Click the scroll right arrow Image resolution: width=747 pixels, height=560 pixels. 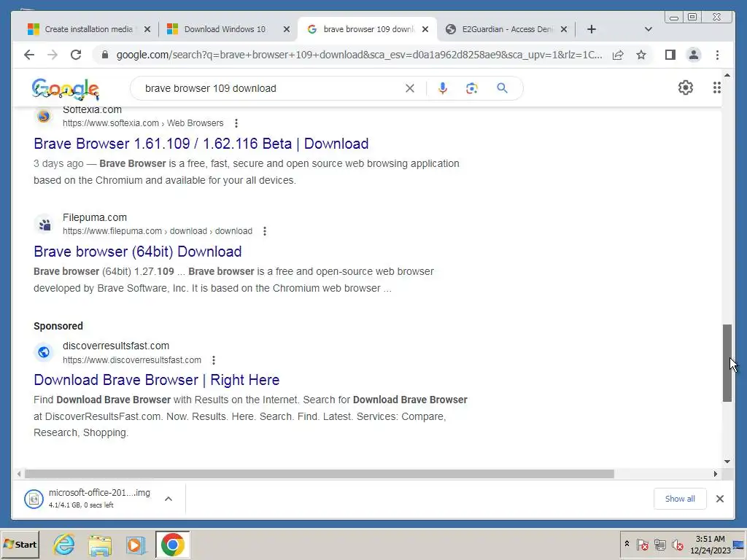[x=715, y=474]
